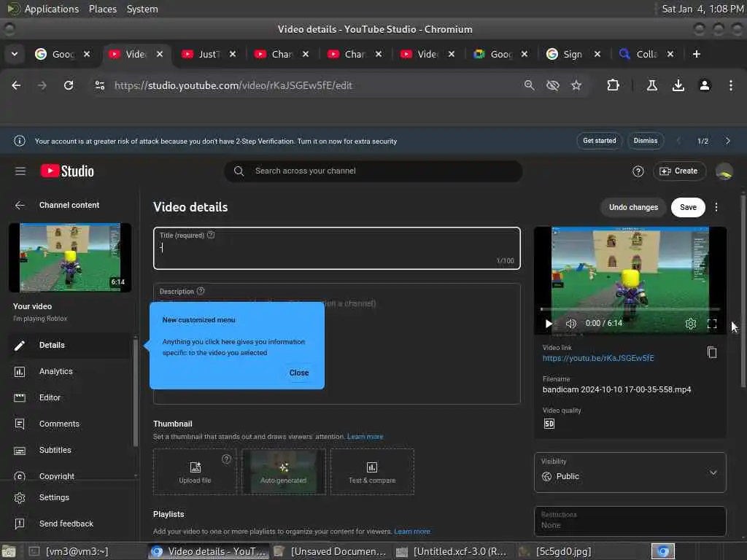Click the video preview progress bar

click(x=630, y=309)
